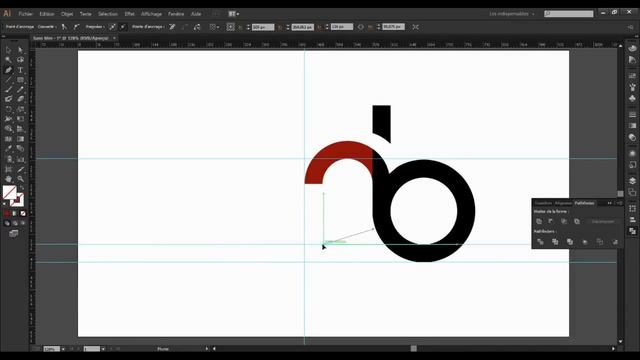Switch to the Pathfinder tab
The image size is (640, 360).
coord(584,203)
